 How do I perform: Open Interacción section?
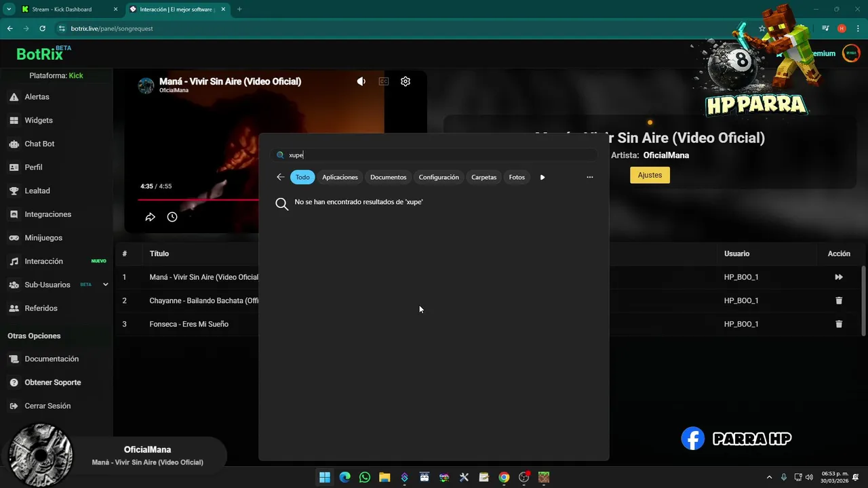point(43,262)
